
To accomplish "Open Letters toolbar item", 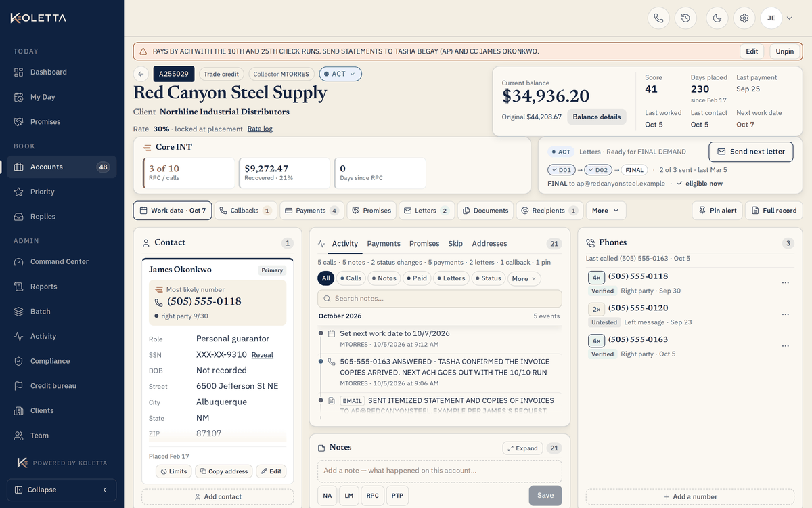I will click(x=426, y=211).
